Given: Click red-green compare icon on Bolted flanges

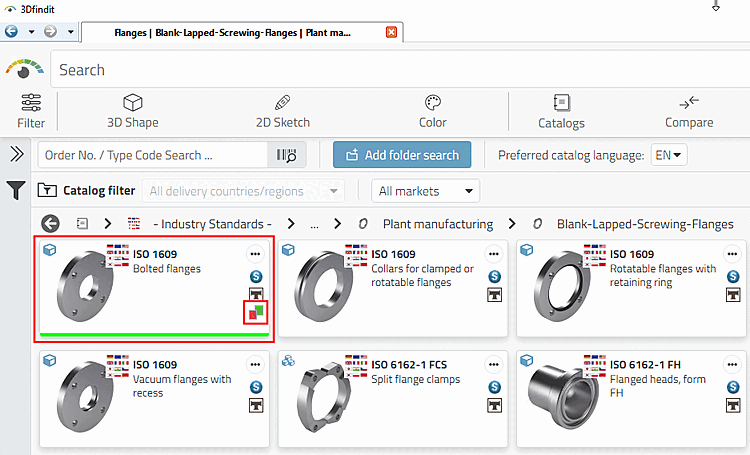Looking at the screenshot, I should 256,313.
